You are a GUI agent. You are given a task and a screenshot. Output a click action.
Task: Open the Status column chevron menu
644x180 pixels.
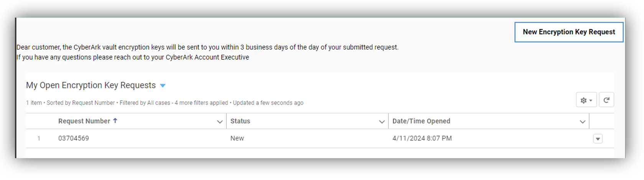pyautogui.click(x=382, y=122)
